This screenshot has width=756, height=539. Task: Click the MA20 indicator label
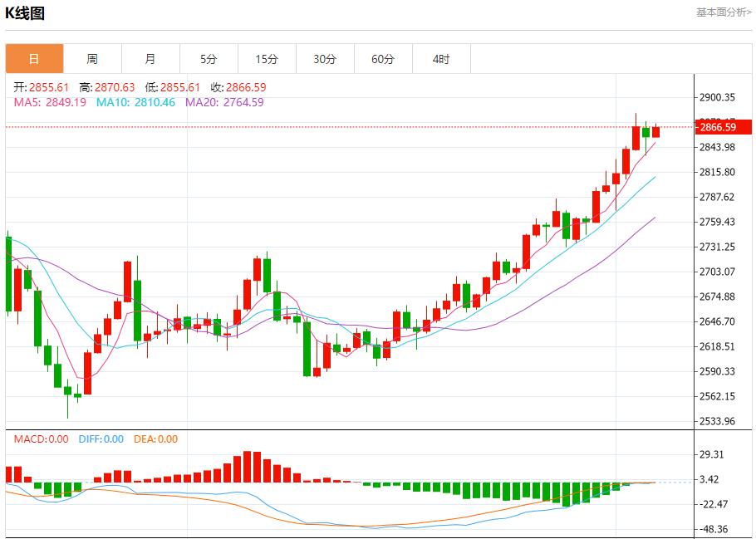[224, 102]
